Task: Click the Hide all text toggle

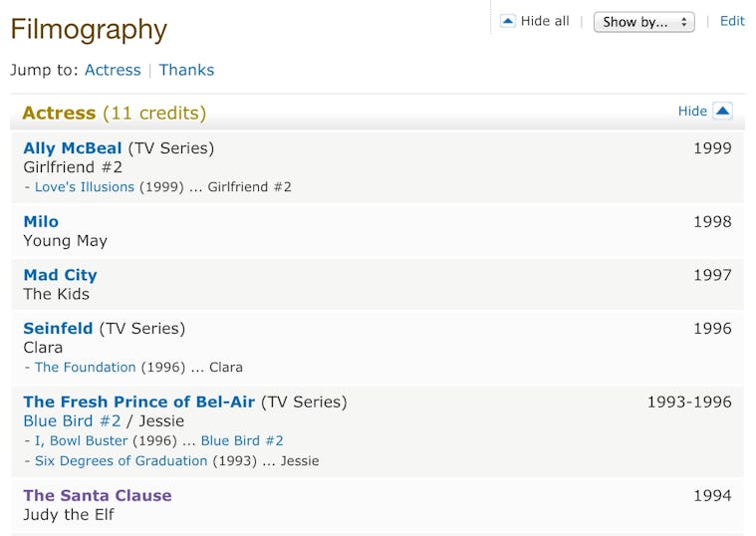Action: (545, 21)
